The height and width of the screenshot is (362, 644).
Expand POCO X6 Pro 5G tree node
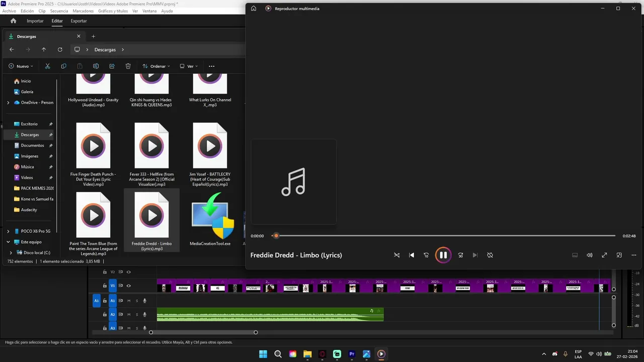(x=8, y=231)
